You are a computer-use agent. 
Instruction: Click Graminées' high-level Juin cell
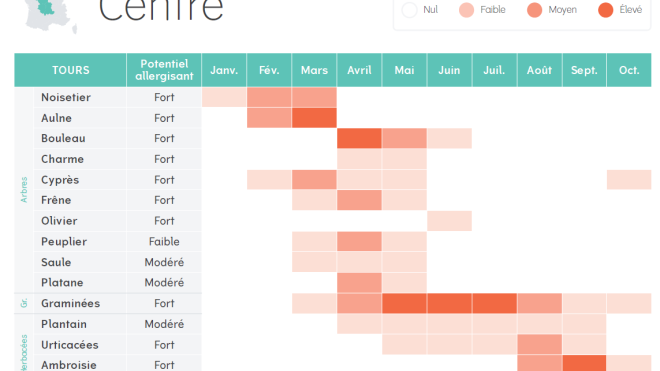coord(449,303)
